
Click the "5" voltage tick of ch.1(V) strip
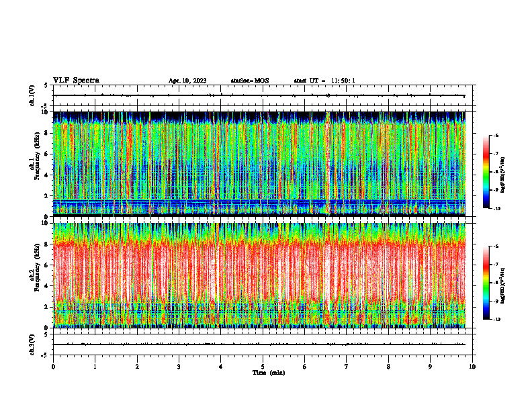click(x=46, y=85)
